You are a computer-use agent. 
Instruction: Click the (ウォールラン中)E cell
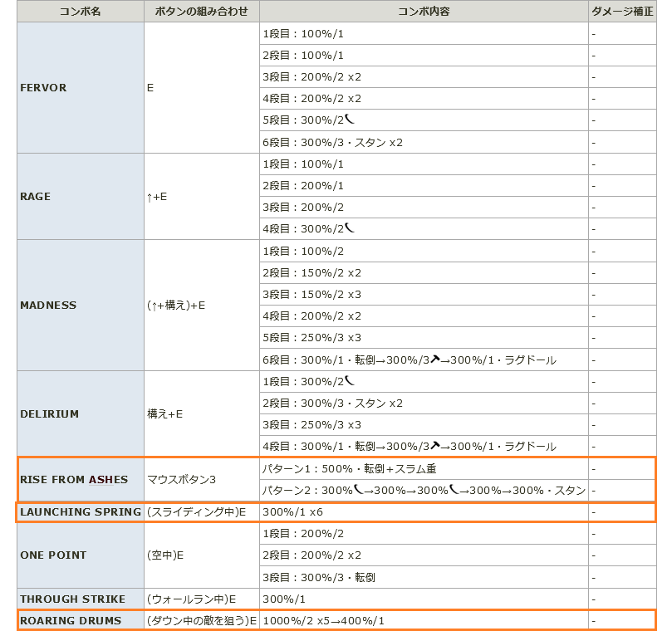point(201,599)
